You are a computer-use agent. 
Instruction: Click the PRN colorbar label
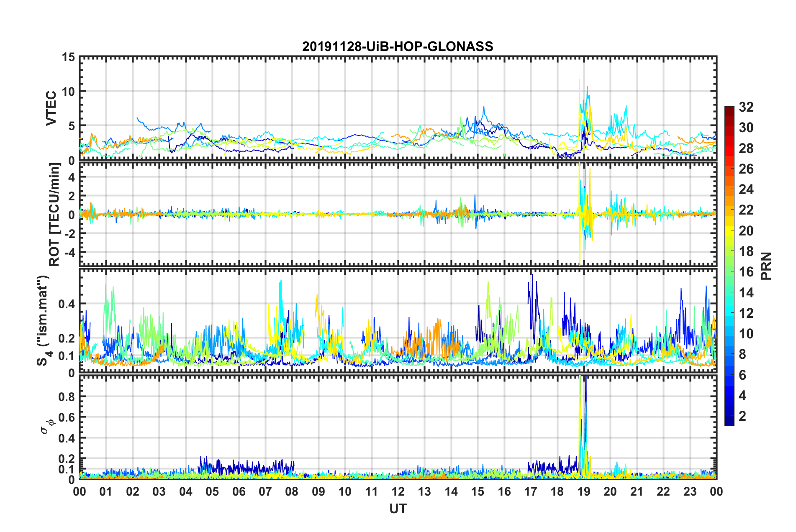[x=766, y=266]
